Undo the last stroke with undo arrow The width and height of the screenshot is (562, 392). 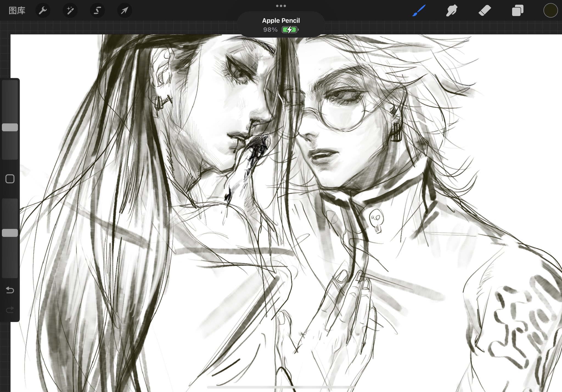(10, 290)
